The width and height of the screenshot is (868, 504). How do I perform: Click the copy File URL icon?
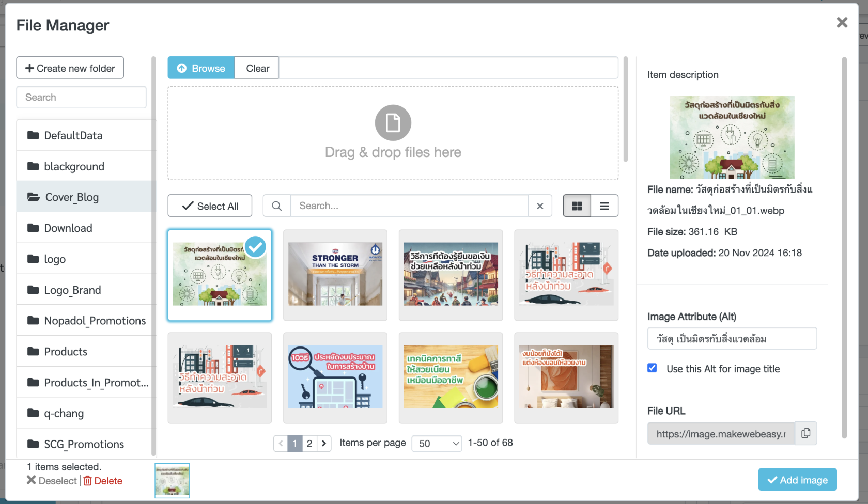[805, 434]
